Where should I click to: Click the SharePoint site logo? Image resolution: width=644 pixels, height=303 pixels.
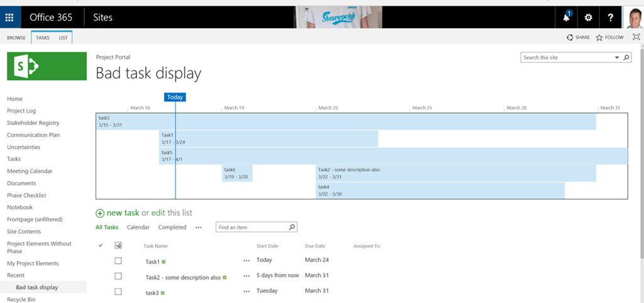47,66
